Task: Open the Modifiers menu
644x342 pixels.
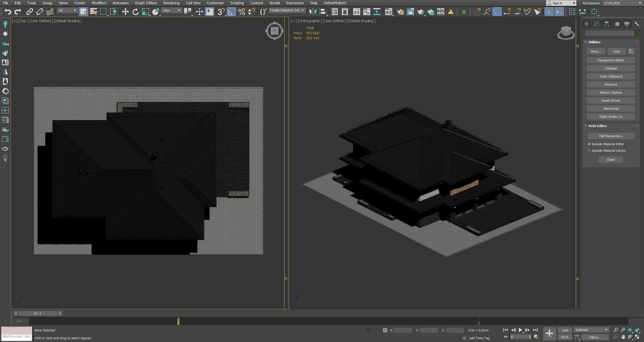Action: point(99,3)
